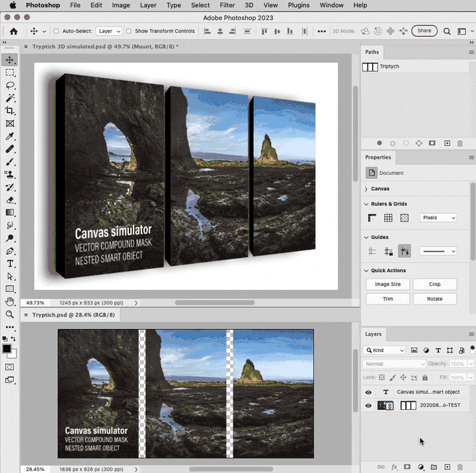Screen dimensions: 476x473
Task: Collapse the Guides section
Action: tap(366, 237)
